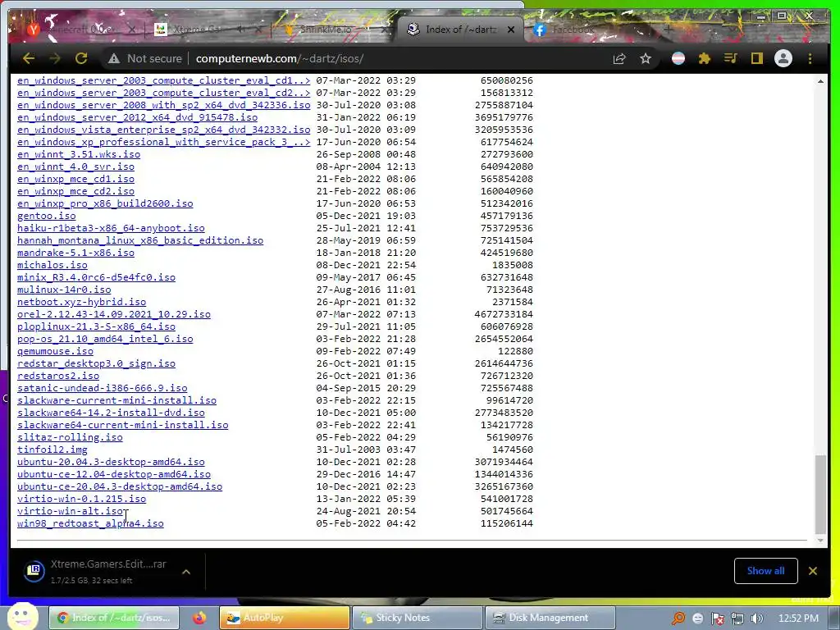Image resolution: width=840 pixels, height=630 pixels.
Task: Download win98_redtoast_alpha4.iso
Action: click(90, 523)
